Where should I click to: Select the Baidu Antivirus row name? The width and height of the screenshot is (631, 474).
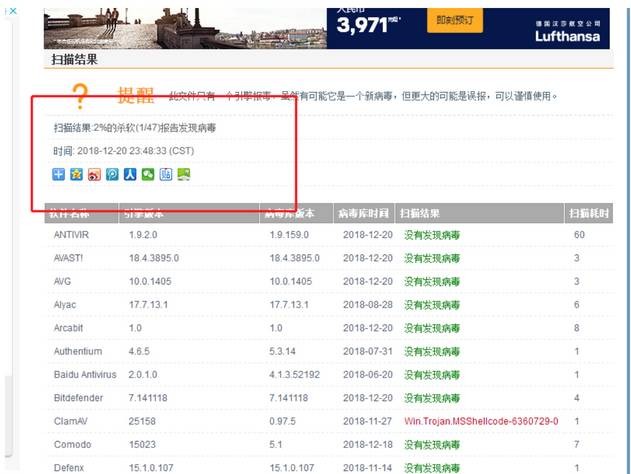tap(85, 374)
